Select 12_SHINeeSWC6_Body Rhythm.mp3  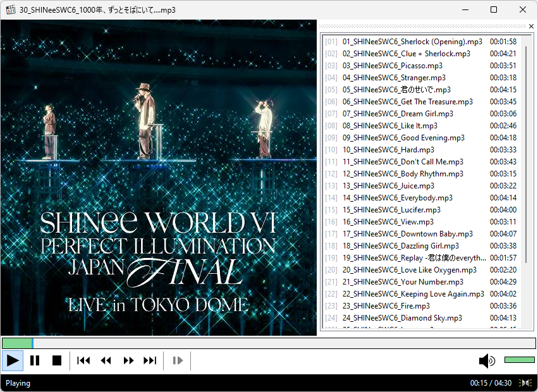421,174
